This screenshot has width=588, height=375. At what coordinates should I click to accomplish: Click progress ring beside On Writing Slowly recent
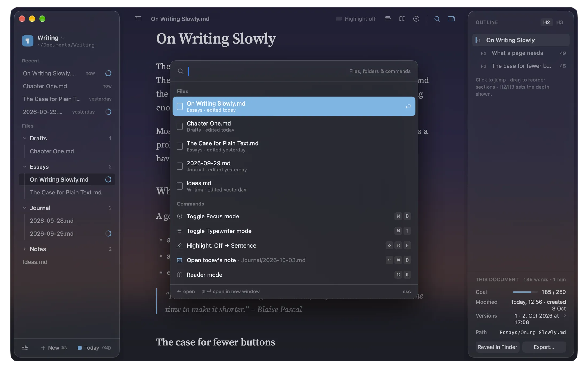tap(108, 73)
